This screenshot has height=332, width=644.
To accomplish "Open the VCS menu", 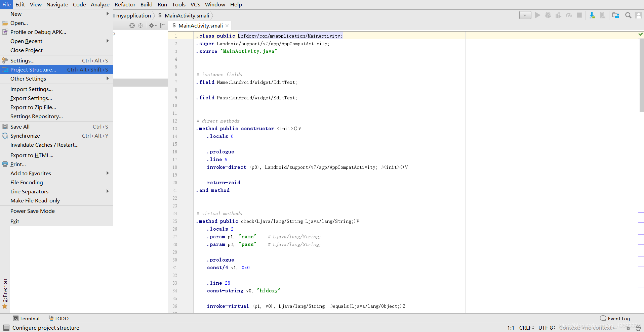I will pyautogui.click(x=195, y=4).
